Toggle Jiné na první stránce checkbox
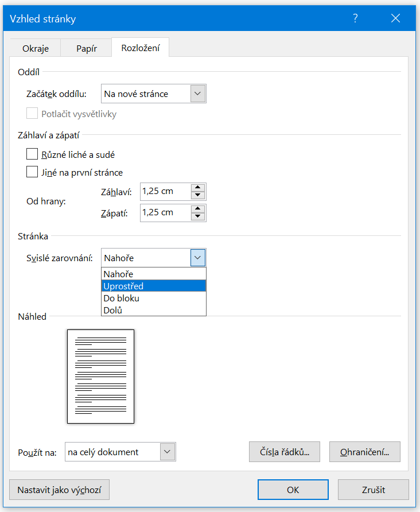The width and height of the screenshot is (420, 512). click(32, 172)
